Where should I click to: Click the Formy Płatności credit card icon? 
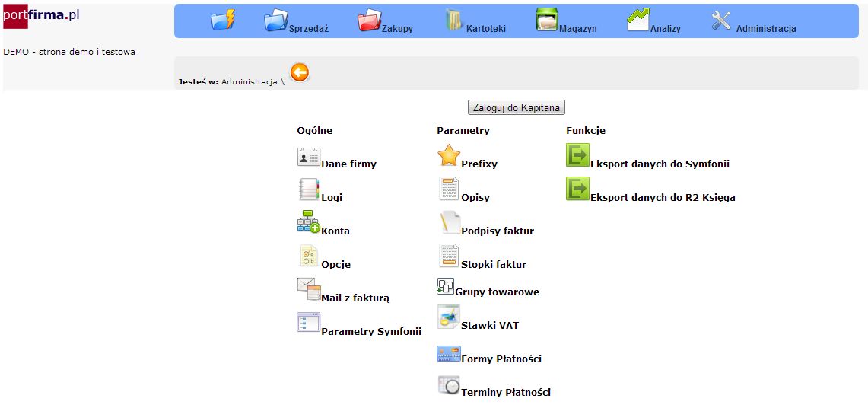pyautogui.click(x=448, y=354)
